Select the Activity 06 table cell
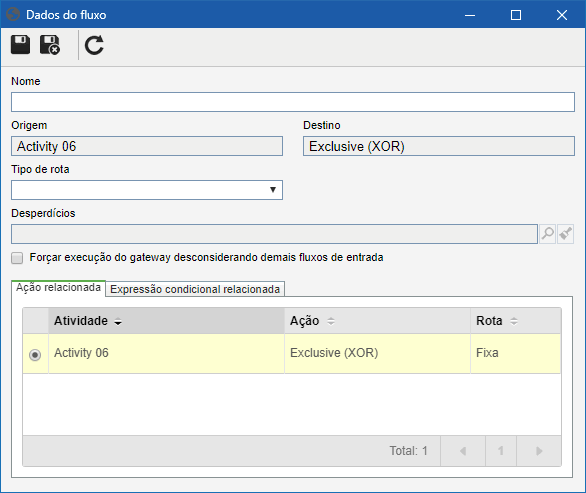Screen dimensions: 586x493 point(166,353)
